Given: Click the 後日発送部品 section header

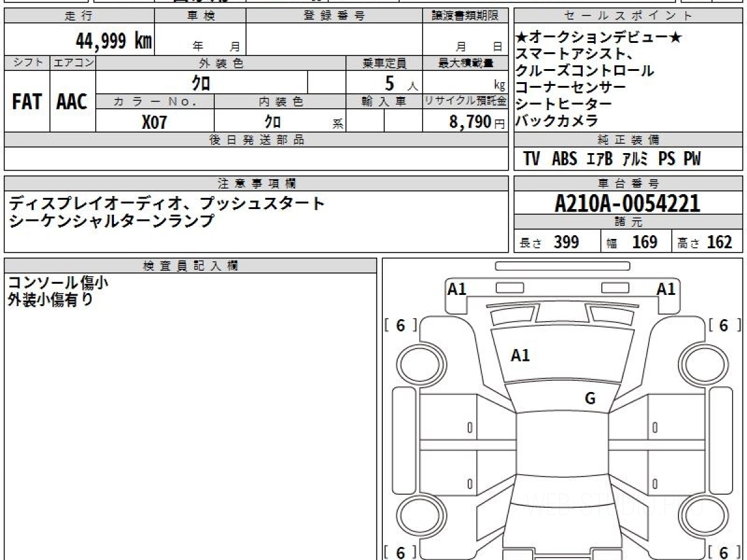Looking at the screenshot, I should pyautogui.click(x=256, y=140).
